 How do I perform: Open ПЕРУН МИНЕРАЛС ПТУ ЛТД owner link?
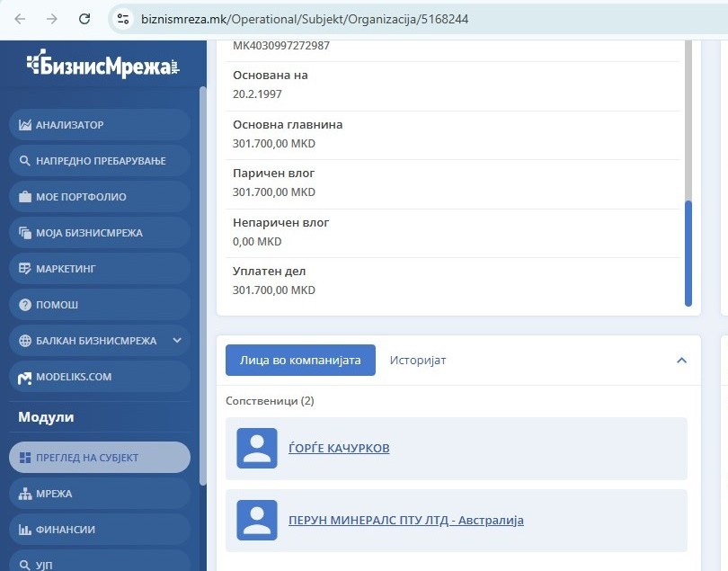click(x=405, y=520)
